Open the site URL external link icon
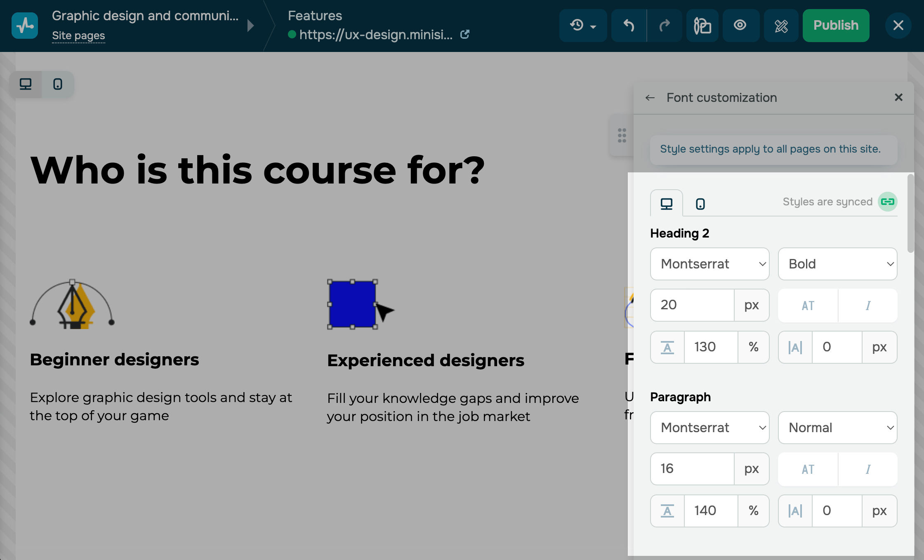This screenshot has width=924, height=560. (465, 35)
